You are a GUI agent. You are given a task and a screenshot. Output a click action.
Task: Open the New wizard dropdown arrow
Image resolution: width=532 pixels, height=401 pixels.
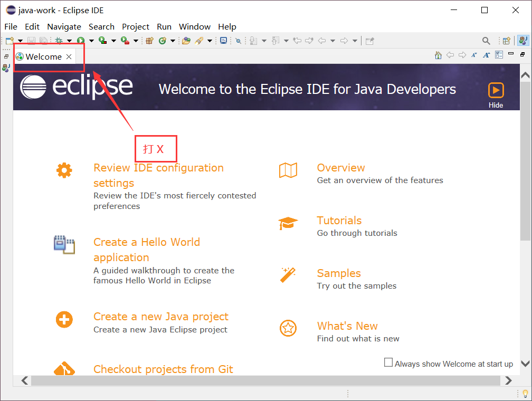click(21, 41)
